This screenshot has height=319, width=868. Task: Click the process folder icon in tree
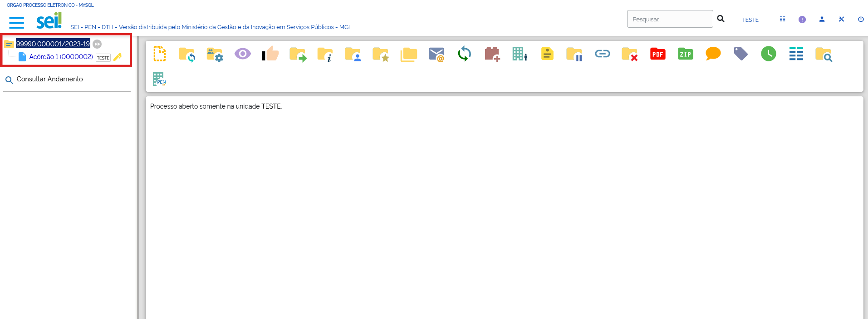pyautogui.click(x=9, y=44)
